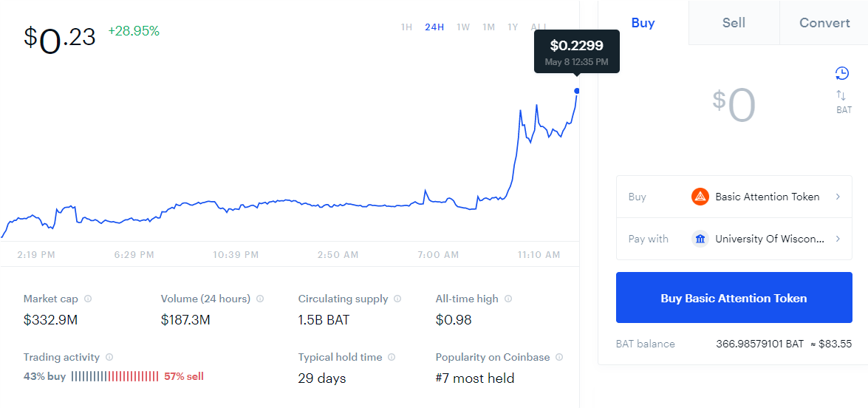
Task: Select the 1M chart range
Action: 489,27
